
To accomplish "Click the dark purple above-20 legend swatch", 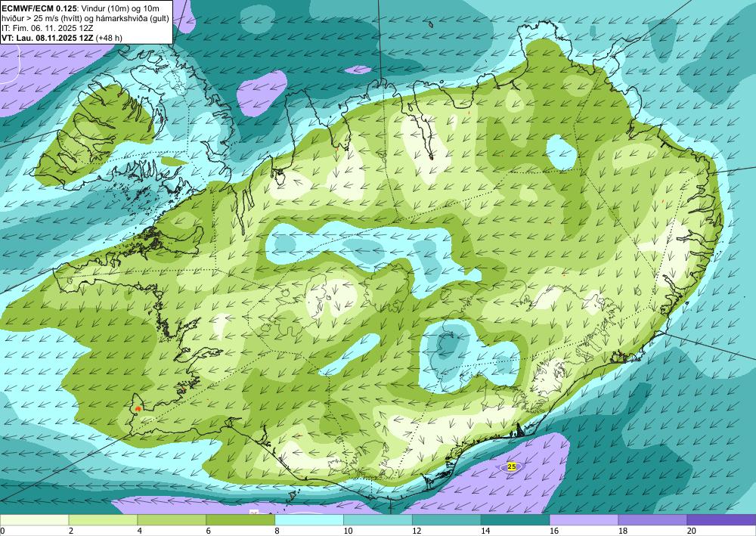I will click(721, 520).
